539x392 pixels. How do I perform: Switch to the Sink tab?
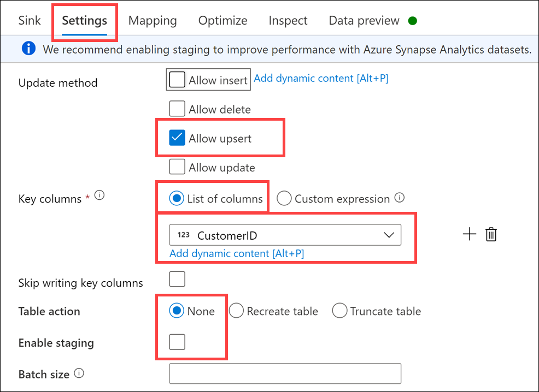tap(30, 21)
